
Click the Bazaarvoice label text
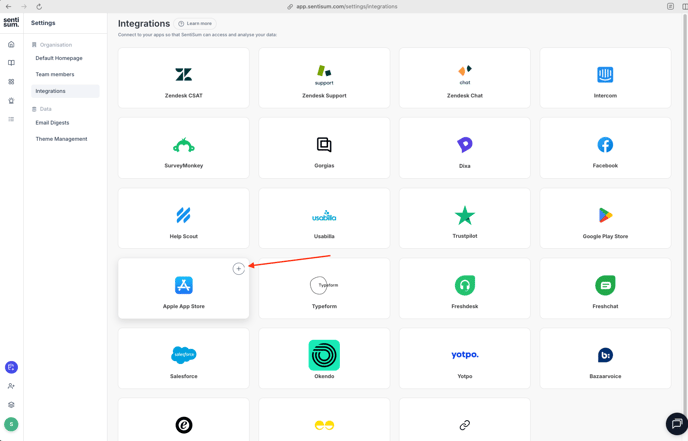(605, 376)
